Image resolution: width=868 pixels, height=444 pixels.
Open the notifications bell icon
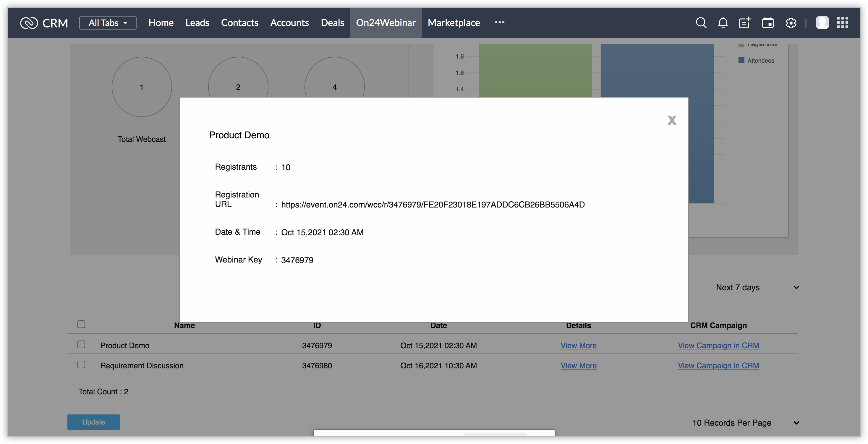click(723, 23)
